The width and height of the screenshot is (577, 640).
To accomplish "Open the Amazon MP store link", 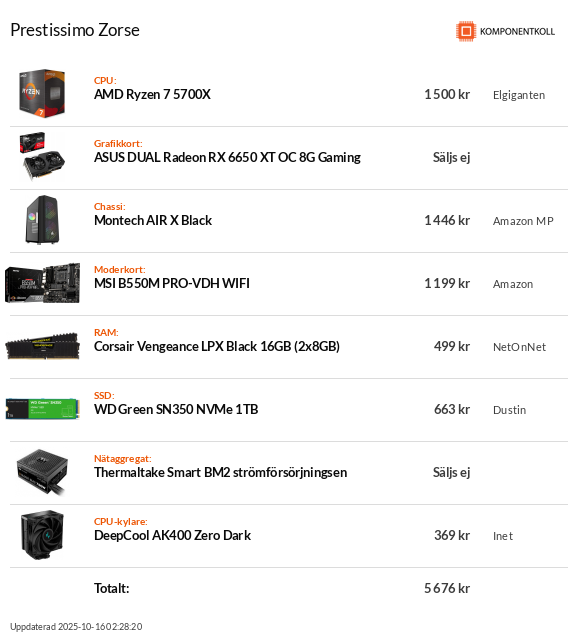I will pyautogui.click(x=523, y=221).
